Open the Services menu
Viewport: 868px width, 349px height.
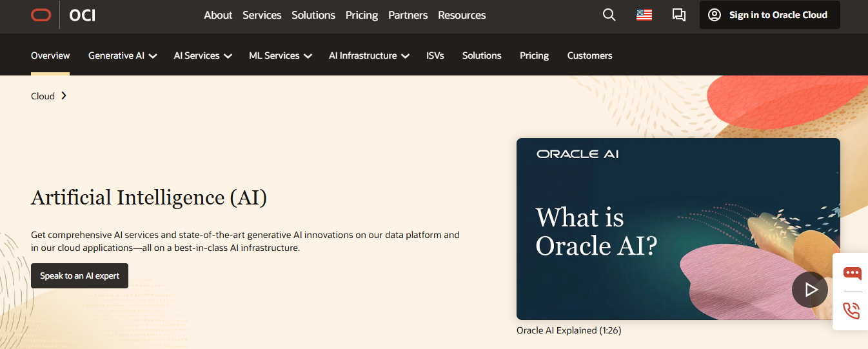click(262, 15)
